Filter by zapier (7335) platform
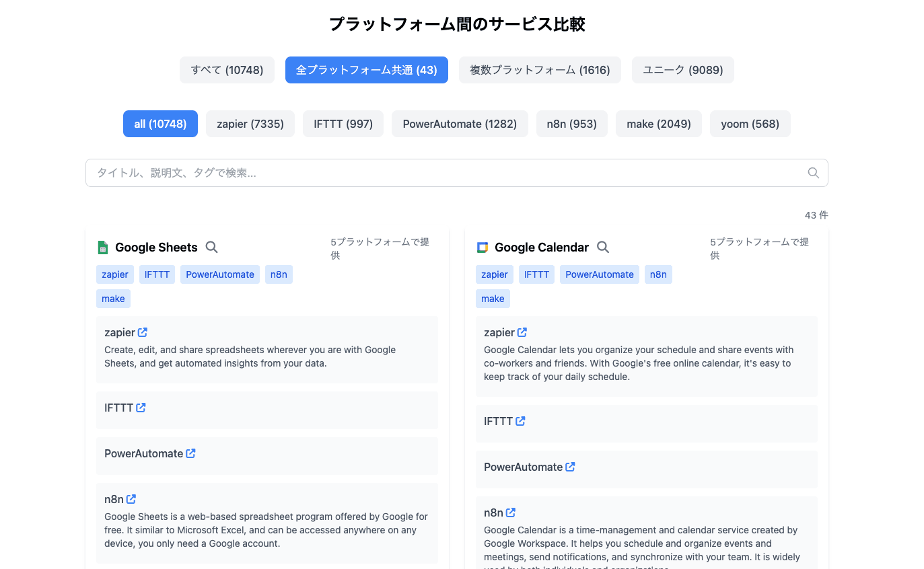The image size is (924, 569). pos(250,124)
